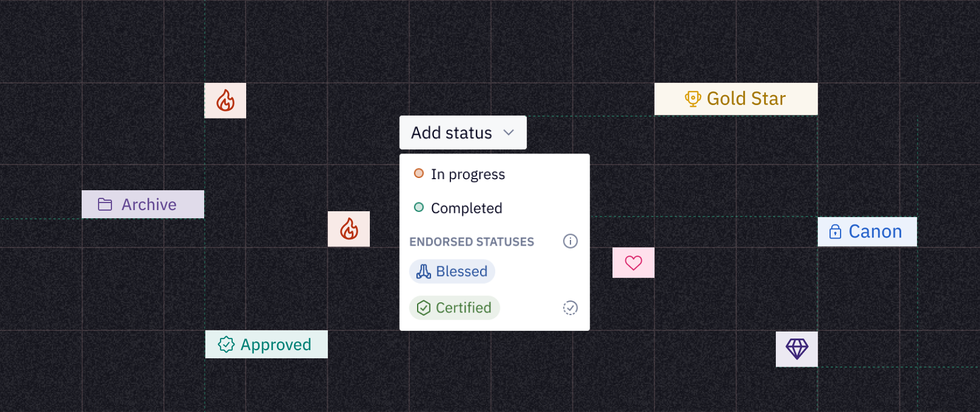Click the Canon badge
The height and width of the screenshot is (412, 980).
[x=867, y=232]
